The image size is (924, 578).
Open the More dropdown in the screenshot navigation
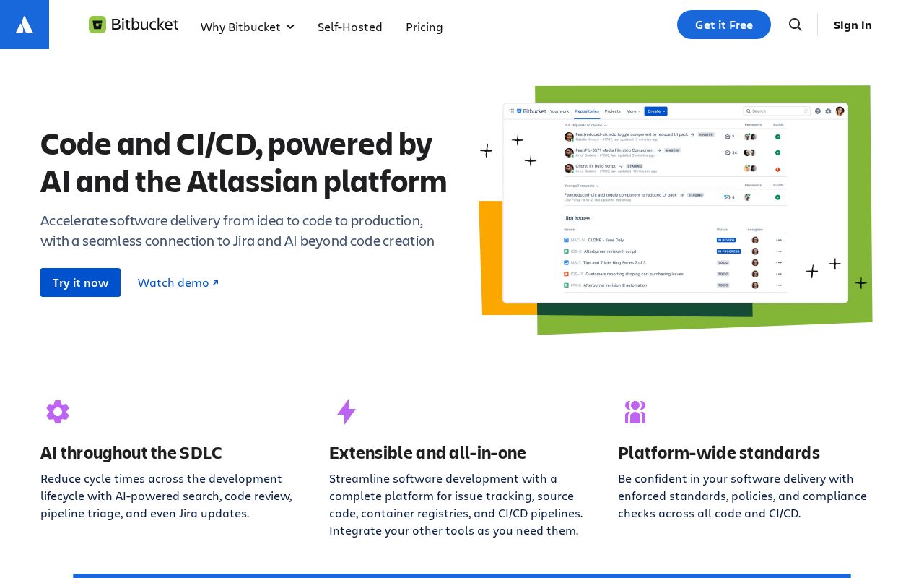coord(633,111)
